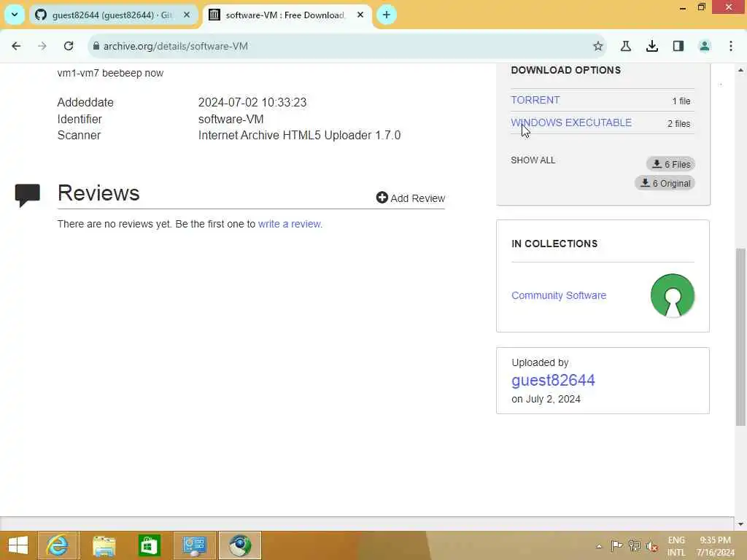Click the Reviews speech bubble icon
This screenshot has height=560, width=747.
click(x=27, y=195)
